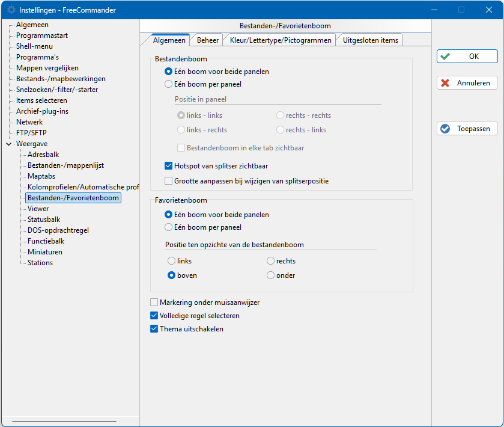
Task: Click the green checkmark icon on OK
Action: pos(445,57)
